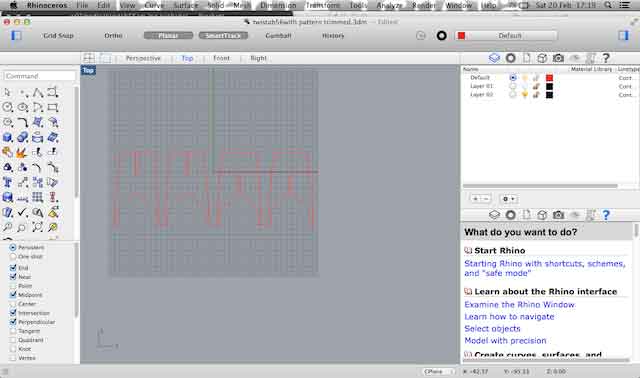Select the Zoom Extents tool

pyautogui.click(x=38, y=227)
